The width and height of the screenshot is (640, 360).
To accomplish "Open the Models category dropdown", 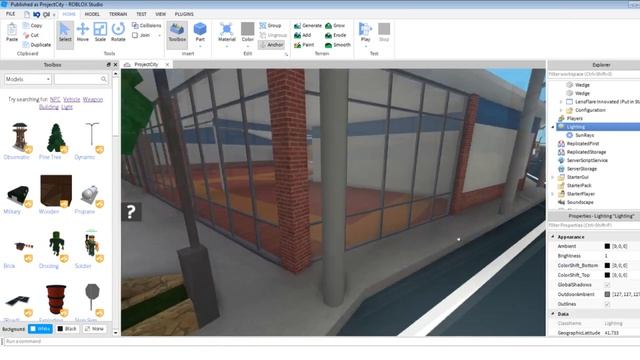I will click(28, 79).
